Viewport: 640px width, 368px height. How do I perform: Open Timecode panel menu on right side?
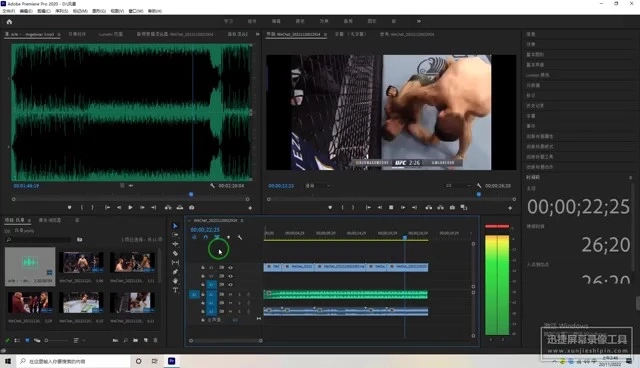(630, 177)
